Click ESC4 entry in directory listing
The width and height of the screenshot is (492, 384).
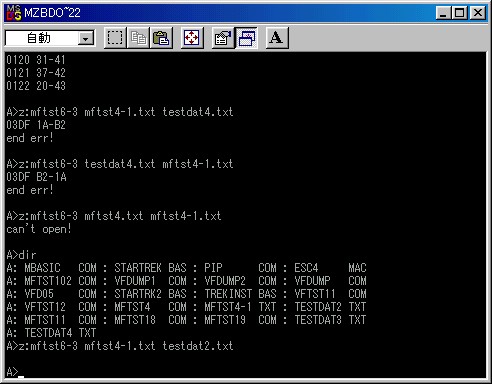pos(330,268)
